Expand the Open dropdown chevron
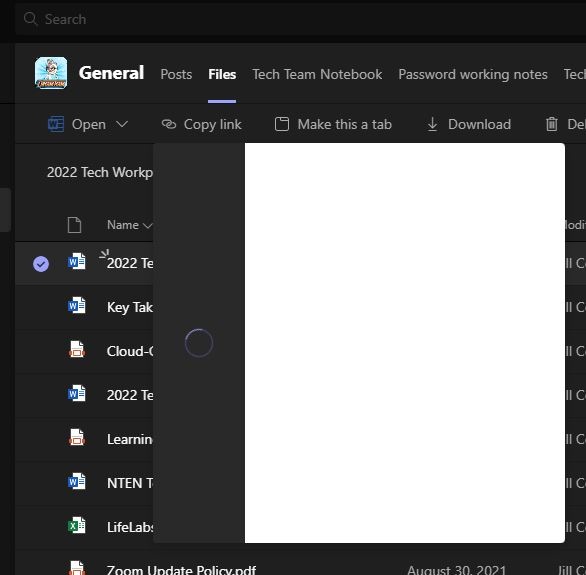 tap(122, 124)
